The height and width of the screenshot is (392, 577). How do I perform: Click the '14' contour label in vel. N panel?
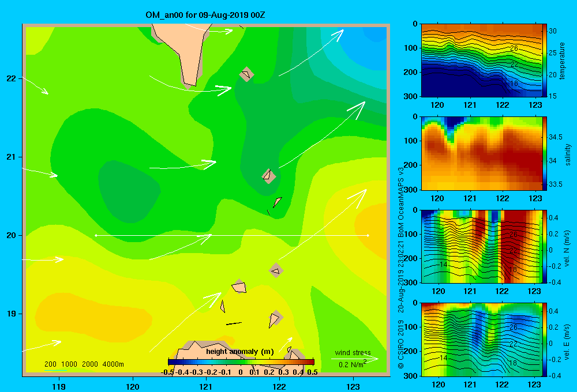(443, 265)
